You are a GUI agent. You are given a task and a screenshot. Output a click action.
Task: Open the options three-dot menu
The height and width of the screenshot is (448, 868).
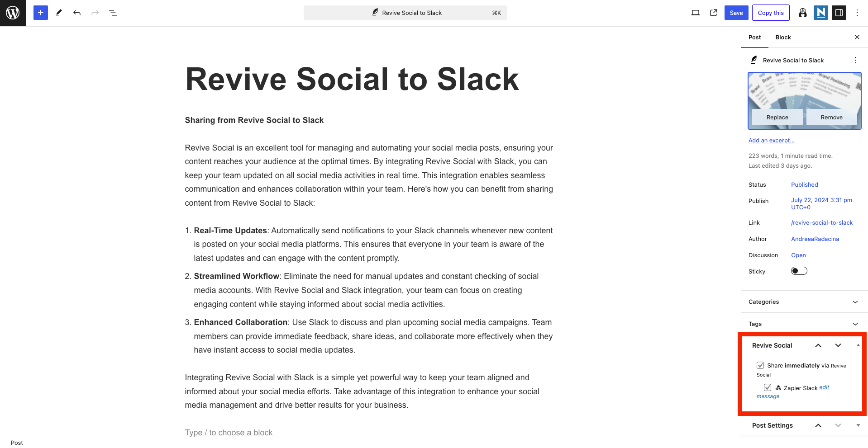(x=857, y=13)
